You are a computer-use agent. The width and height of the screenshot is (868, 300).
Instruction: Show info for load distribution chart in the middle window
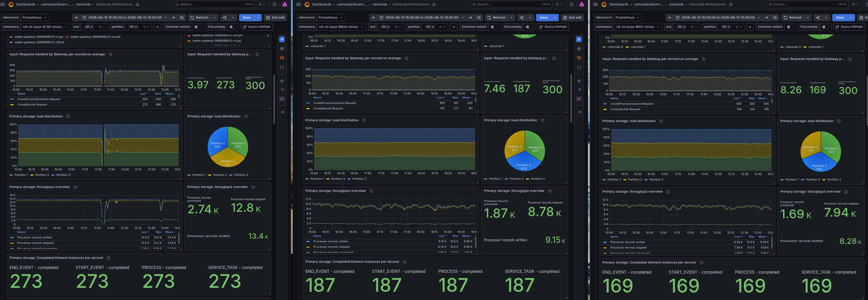(364, 120)
